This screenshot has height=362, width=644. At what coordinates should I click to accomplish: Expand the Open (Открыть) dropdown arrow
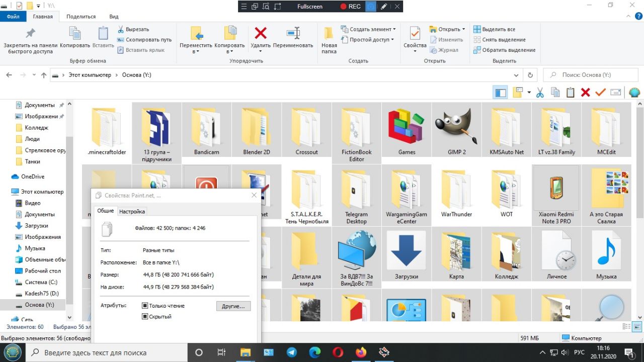[463, 29]
